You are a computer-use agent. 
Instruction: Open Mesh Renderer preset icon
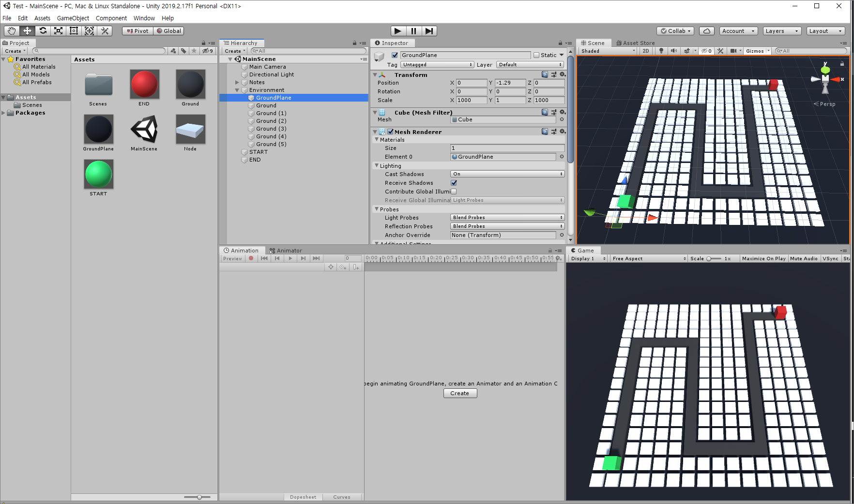[x=554, y=132]
